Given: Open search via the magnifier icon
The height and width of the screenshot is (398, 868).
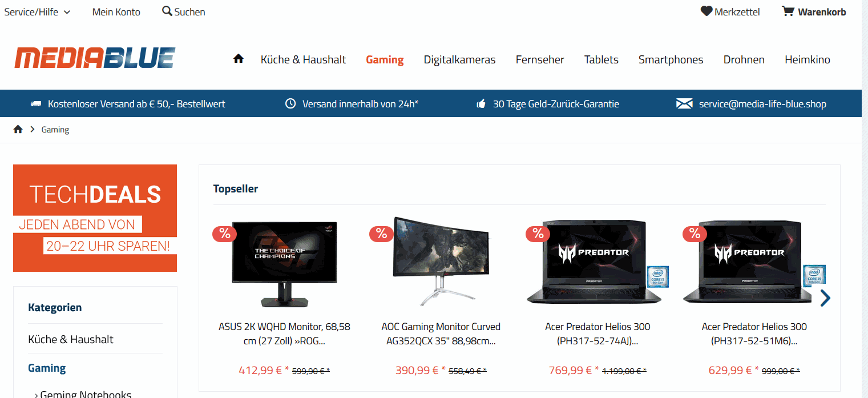Looking at the screenshot, I should (167, 11).
